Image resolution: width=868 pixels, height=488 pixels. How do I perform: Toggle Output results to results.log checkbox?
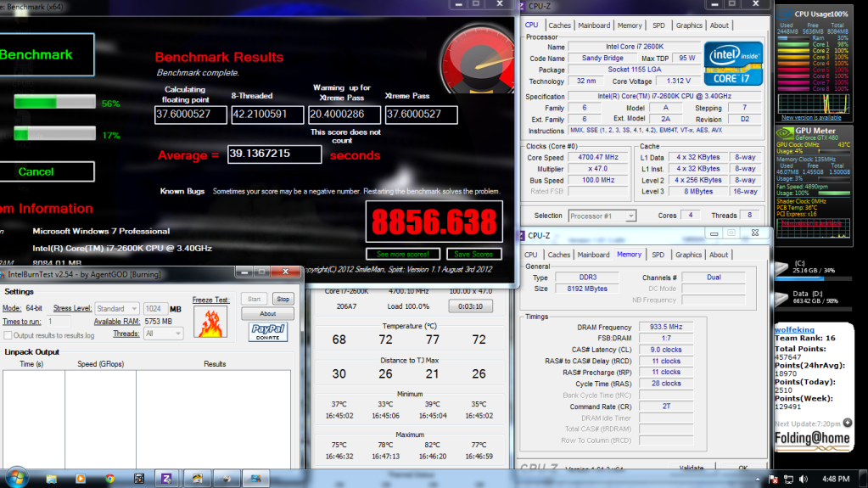(8, 335)
